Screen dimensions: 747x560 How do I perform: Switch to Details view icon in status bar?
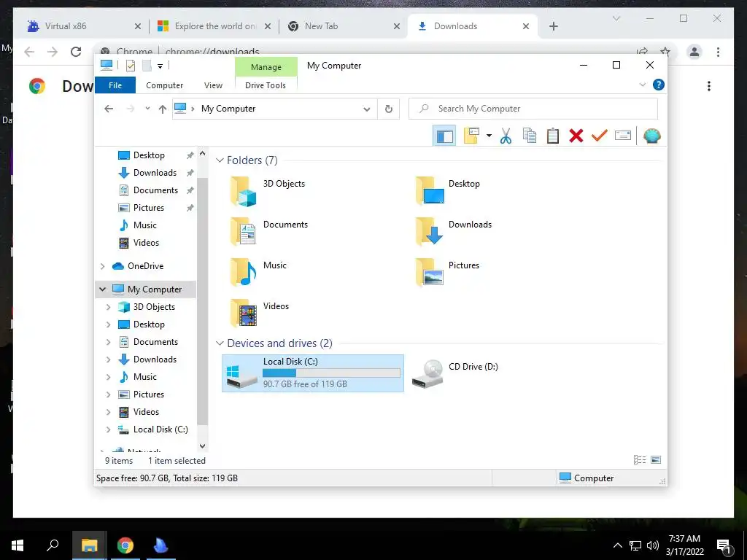[639, 460]
